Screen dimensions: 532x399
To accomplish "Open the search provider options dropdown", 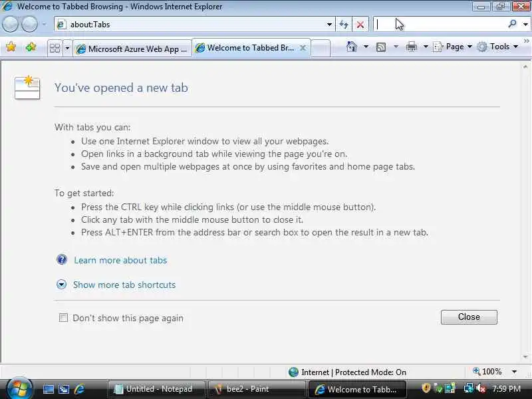I will (525, 24).
